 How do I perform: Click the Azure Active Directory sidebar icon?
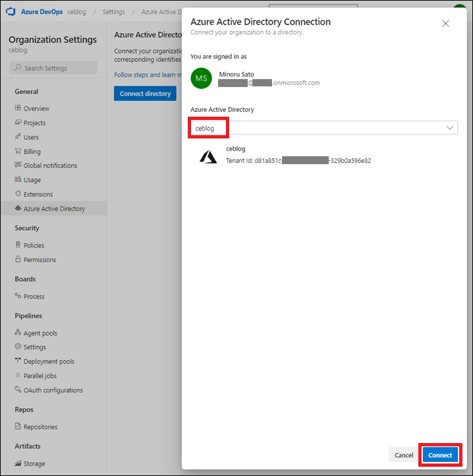pyautogui.click(x=18, y=208)
